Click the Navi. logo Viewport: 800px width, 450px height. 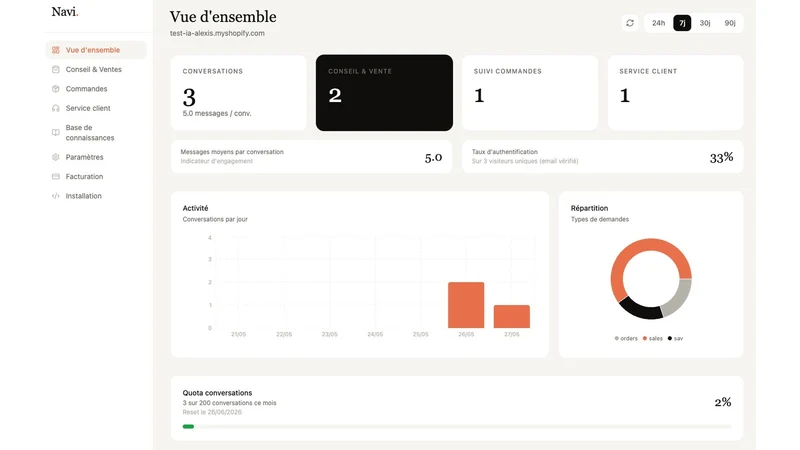65,12
